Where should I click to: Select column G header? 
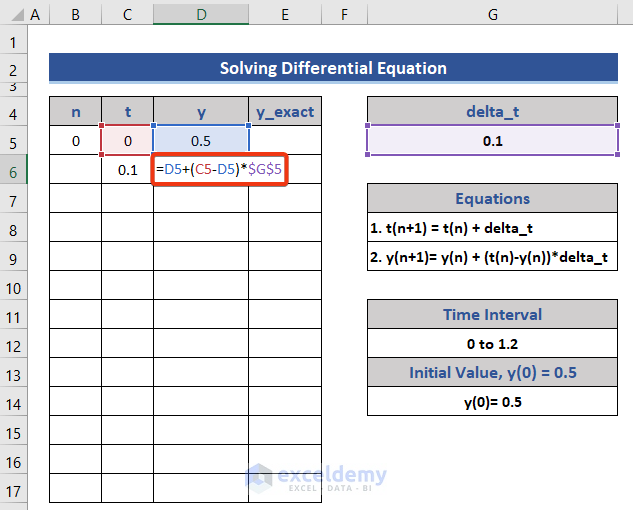(x=493, y=15)
